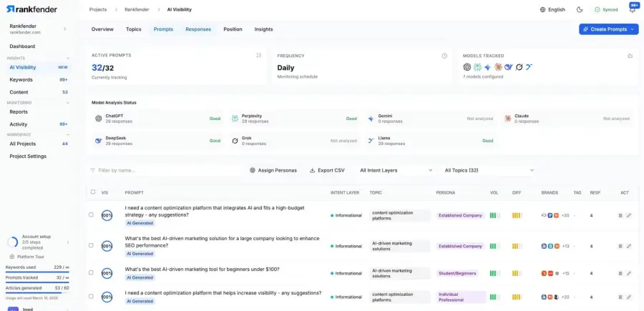Delete the high-budget strategy prompt row
The width and height of the screenshot is (644, 311).
point(620,215)
